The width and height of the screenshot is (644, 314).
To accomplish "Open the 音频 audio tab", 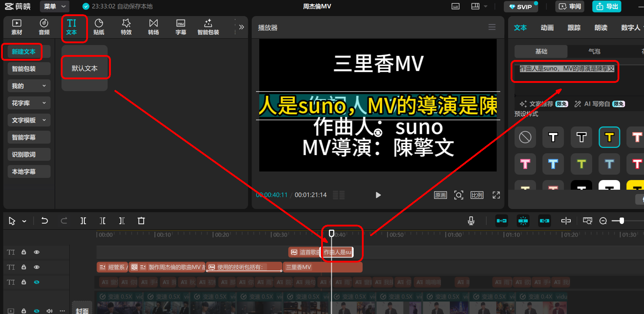I will (44, 27).
